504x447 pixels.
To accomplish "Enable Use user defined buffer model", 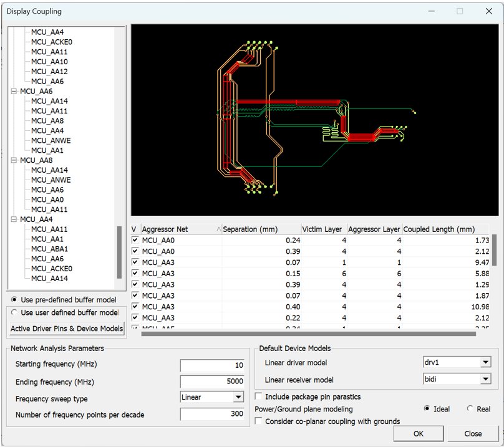I will point(14,313).
